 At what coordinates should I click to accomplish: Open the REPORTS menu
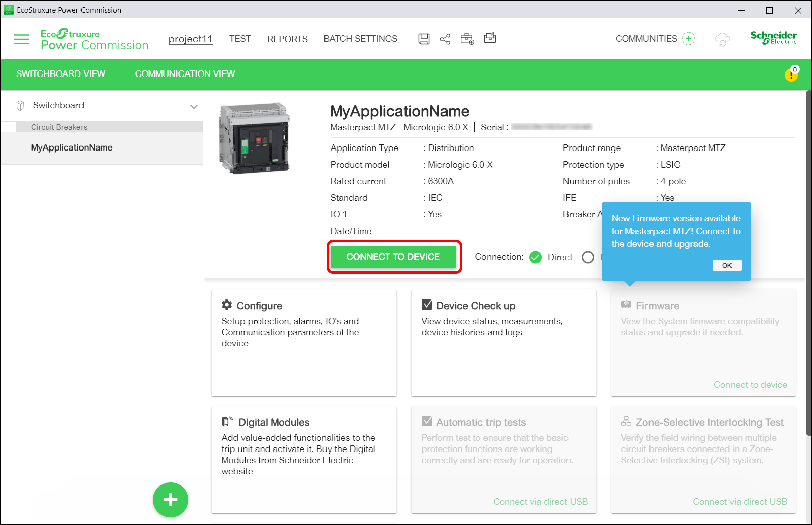coord(287,39)
